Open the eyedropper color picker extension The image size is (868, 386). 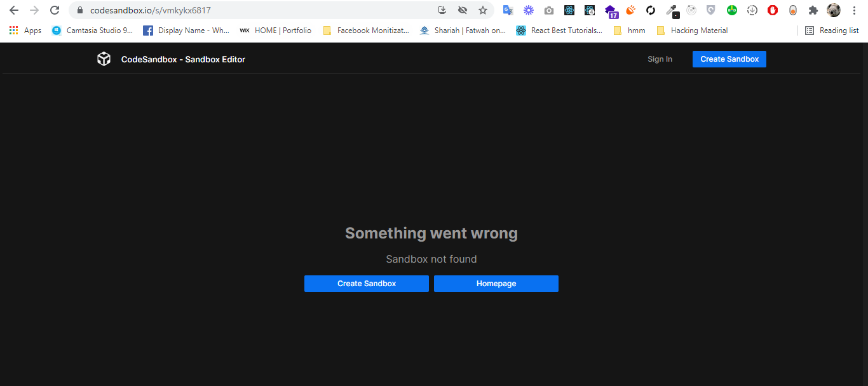pyautogui.click(x=670, y=10)
